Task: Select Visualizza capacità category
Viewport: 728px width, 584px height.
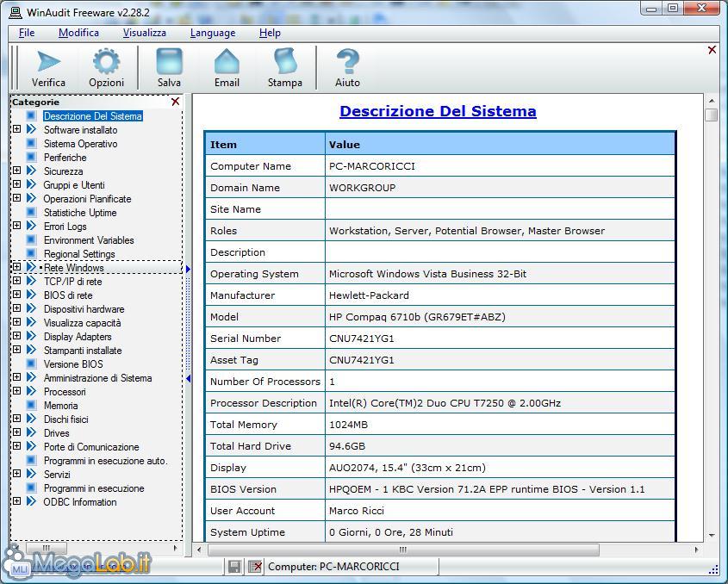Action: coord(82,323)
